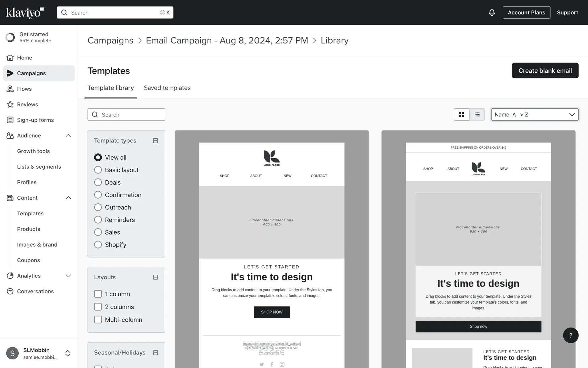This screenshot has height=368, width=588.
Task: Click the Get started progress ring
Action: (x=10, y=37)
